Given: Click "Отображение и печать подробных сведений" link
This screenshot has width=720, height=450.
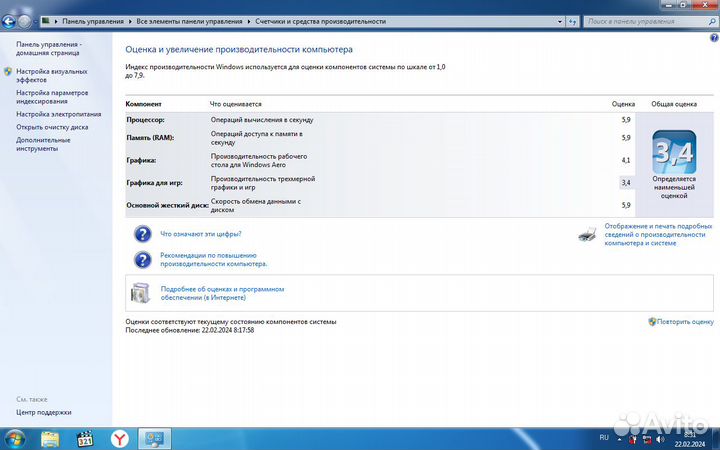Looking at the screenshot, I should [658, 234].
